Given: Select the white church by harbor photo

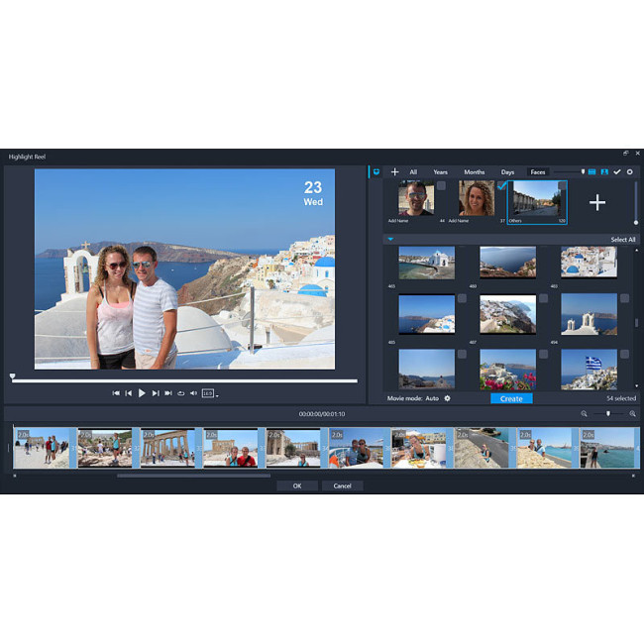Looking at the screenshot, I should click(x=427, y=263).
